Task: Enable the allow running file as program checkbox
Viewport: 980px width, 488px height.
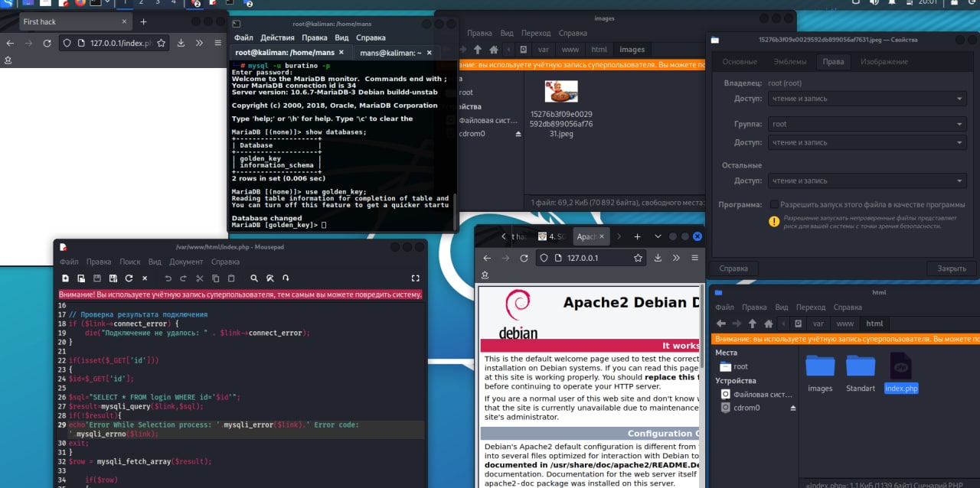Action: pyautogui.click(x=774, y=205)
